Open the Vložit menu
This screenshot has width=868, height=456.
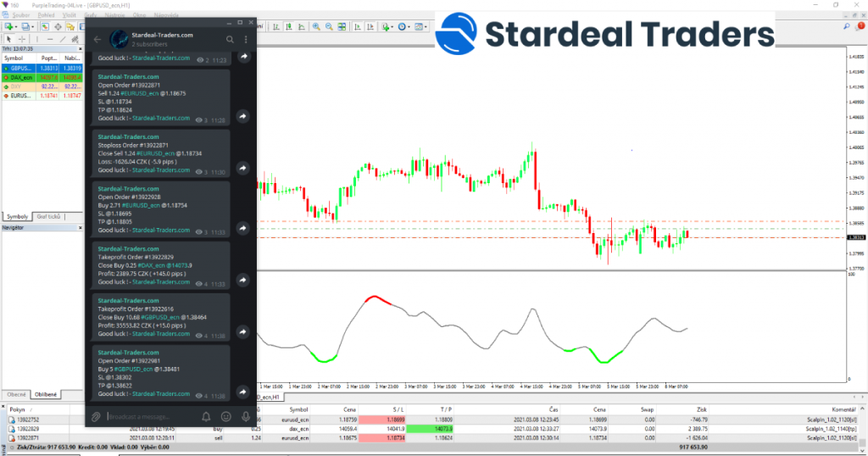(x=70, y=15)
